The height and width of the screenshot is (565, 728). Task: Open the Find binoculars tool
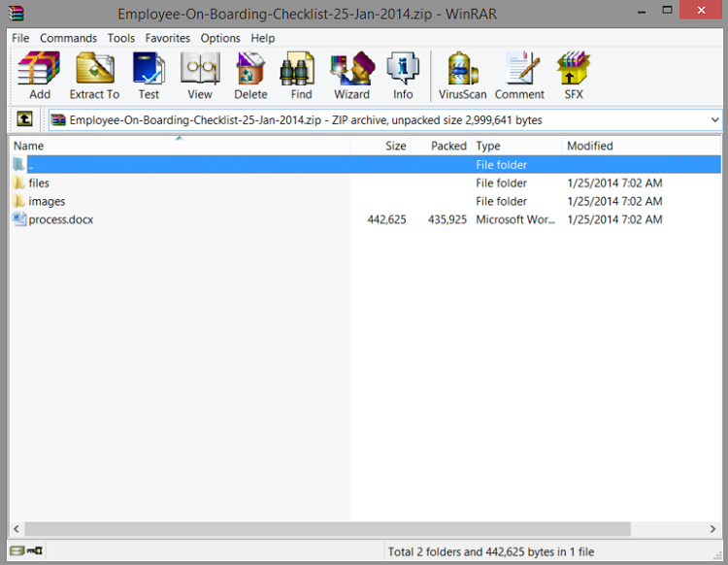(301, 76)
